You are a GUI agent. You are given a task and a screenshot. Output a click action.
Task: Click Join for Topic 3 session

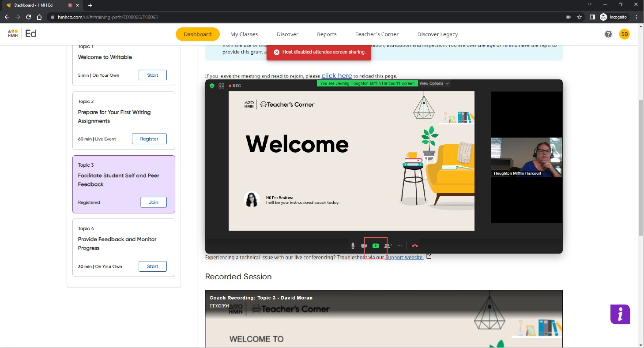pyautogui.click(x=153, y=202)
